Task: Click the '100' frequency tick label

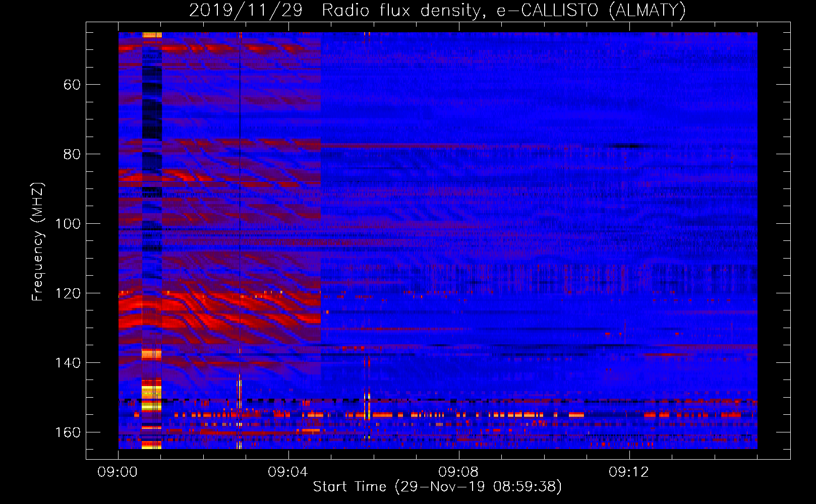Action: 68,224
